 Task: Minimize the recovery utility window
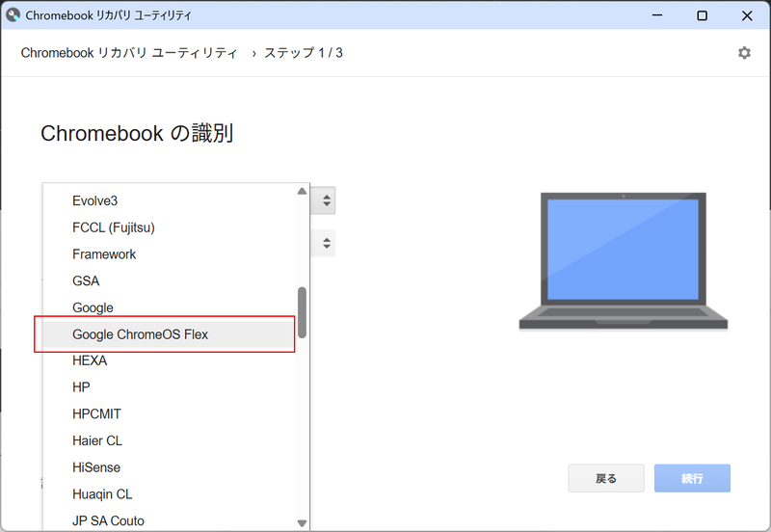coord(657,15)
